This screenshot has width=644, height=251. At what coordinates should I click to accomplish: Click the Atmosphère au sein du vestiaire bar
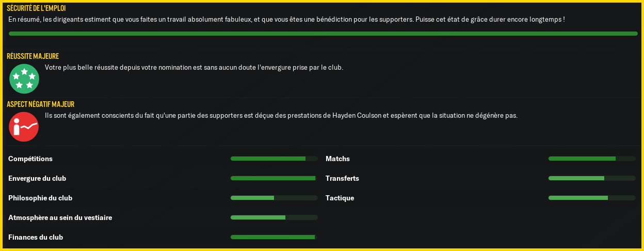[274, 217]
